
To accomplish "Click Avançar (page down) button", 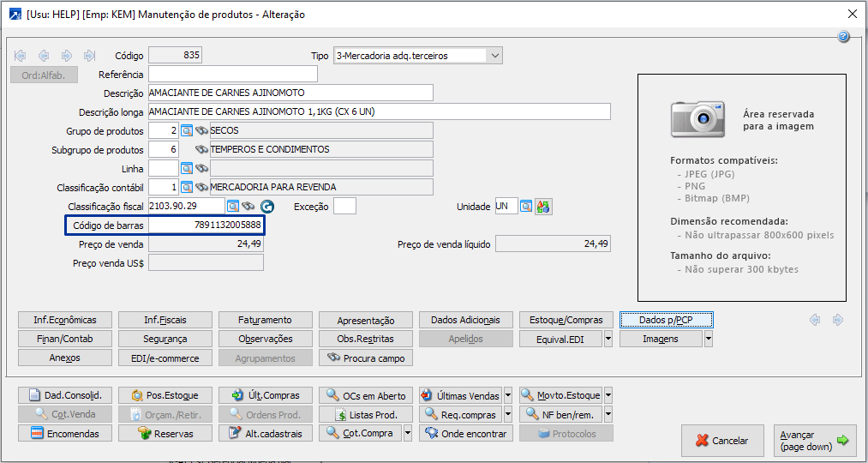I will (x=814, y=441).
